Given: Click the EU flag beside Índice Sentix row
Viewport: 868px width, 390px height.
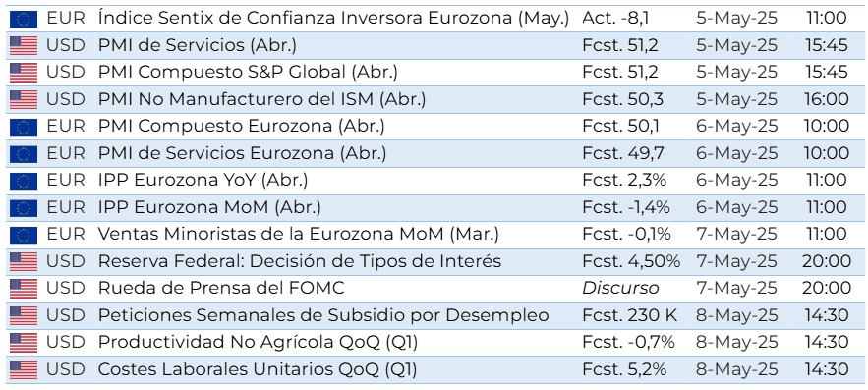Looking at the screenshot, I should 24,19.
